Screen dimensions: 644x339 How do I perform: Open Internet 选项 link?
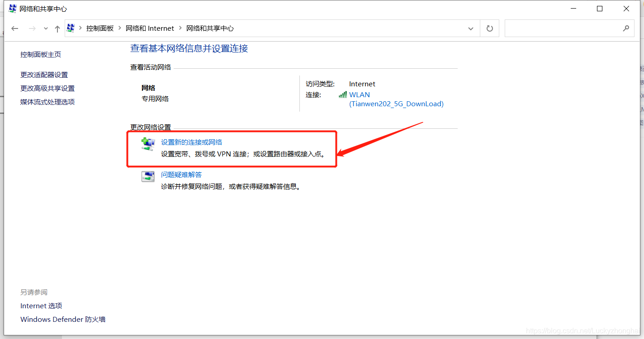41,306
